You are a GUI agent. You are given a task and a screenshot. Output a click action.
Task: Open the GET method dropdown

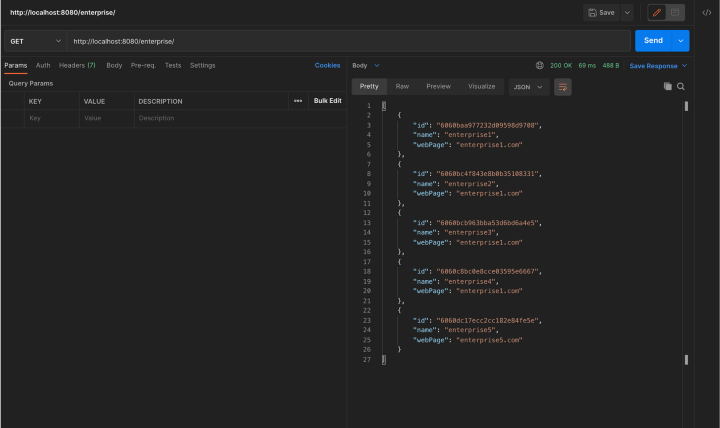[x=35, y=41]
